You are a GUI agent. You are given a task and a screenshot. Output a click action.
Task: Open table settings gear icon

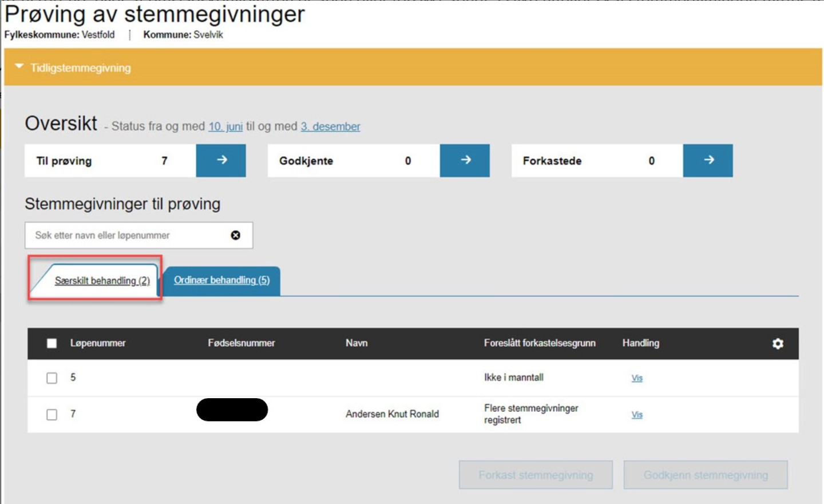[x=778, y=343]
